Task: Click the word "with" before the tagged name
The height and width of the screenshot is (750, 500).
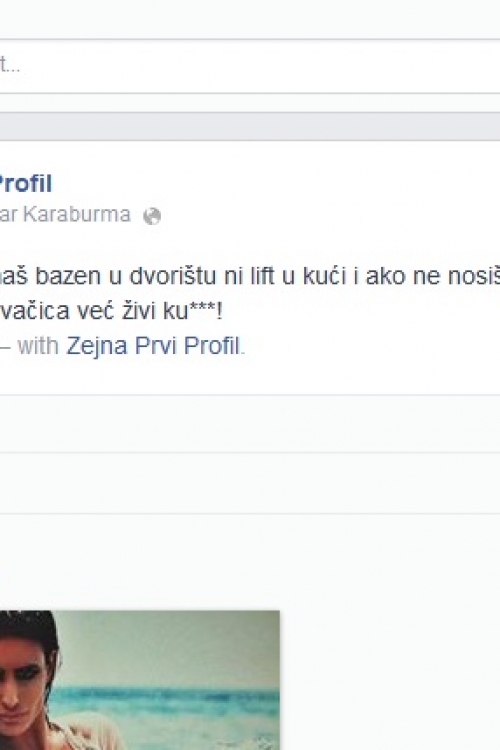Action: tap(38, 345)
